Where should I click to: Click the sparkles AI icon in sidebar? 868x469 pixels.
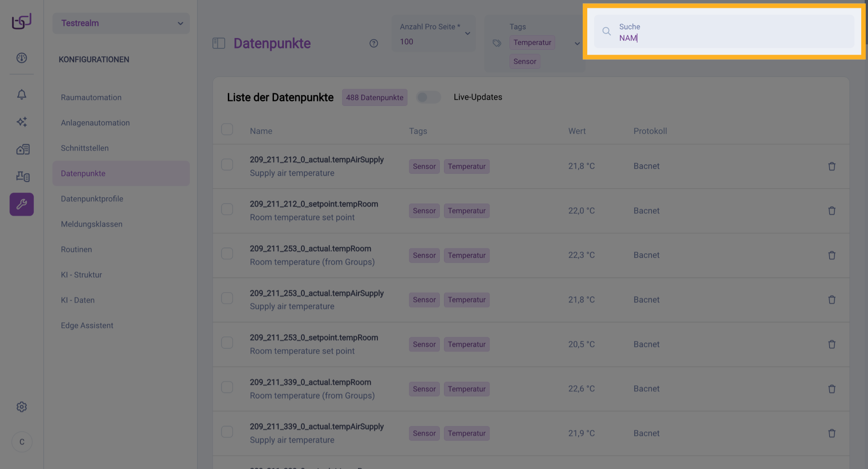22,122
